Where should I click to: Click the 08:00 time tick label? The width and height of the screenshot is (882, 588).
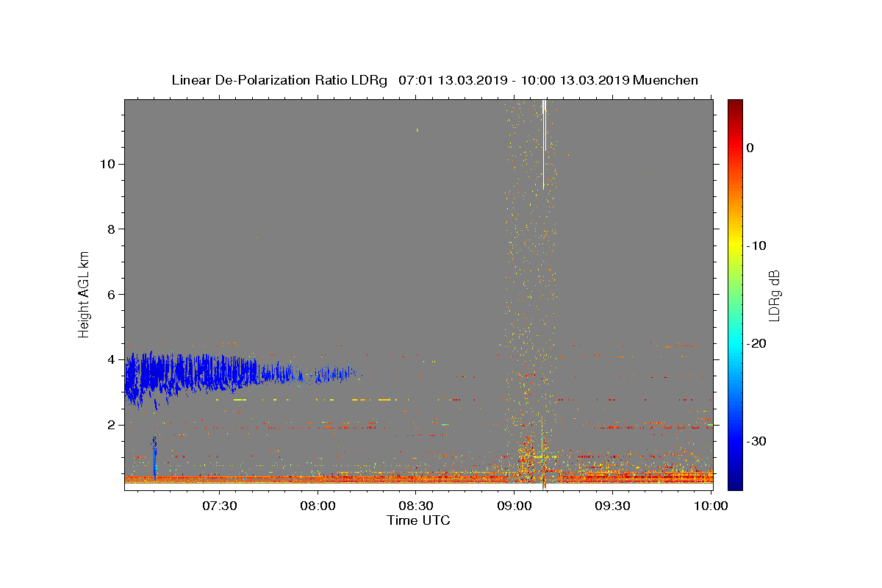tap(318, 506)
